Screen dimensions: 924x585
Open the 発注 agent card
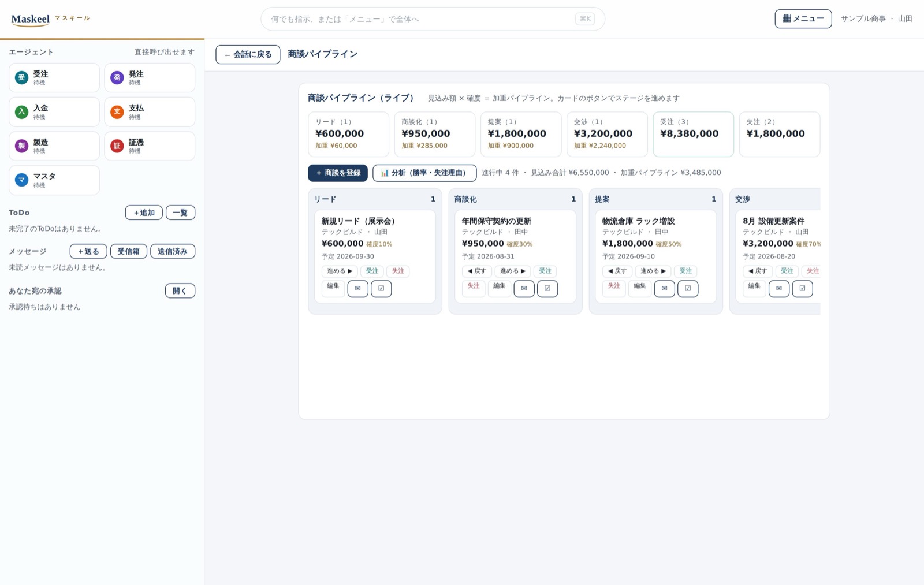click(x=150, y=78)
